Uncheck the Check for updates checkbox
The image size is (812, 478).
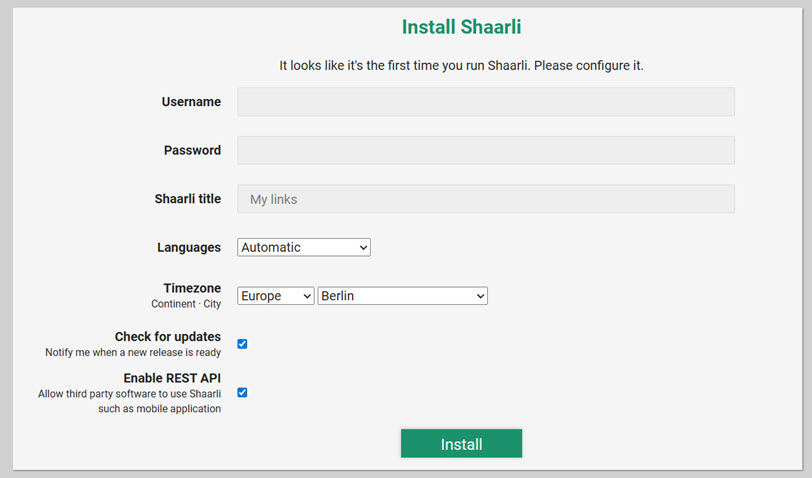(x=242, y=344)
